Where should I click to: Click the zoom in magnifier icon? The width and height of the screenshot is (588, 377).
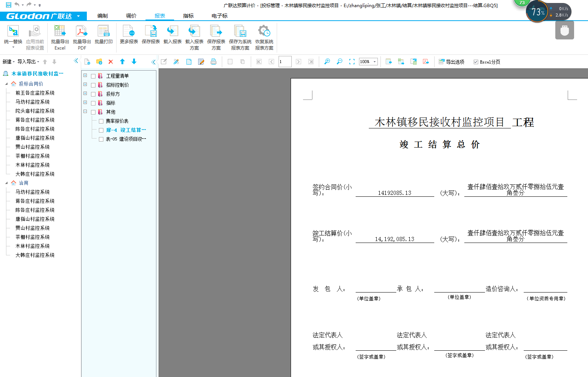coord(327,62)
